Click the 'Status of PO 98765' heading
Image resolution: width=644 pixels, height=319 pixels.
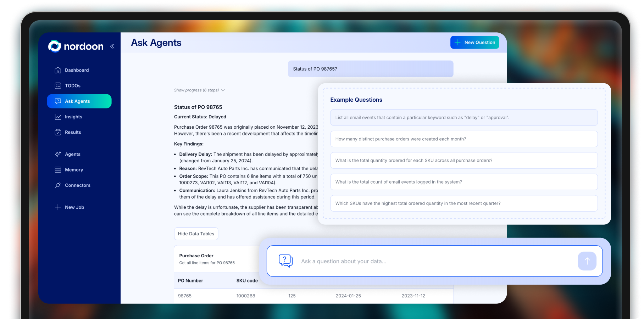[198, 107]
